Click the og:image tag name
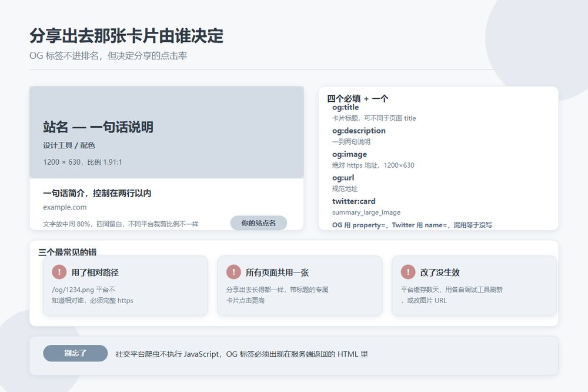588x392 pixels. (349, 154)
